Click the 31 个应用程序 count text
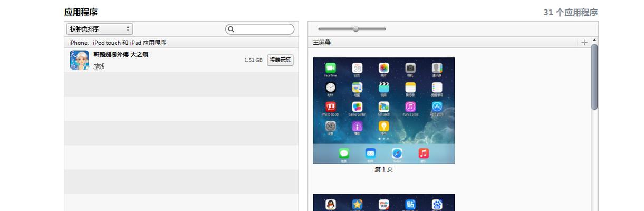 click(x=571, y=12)
